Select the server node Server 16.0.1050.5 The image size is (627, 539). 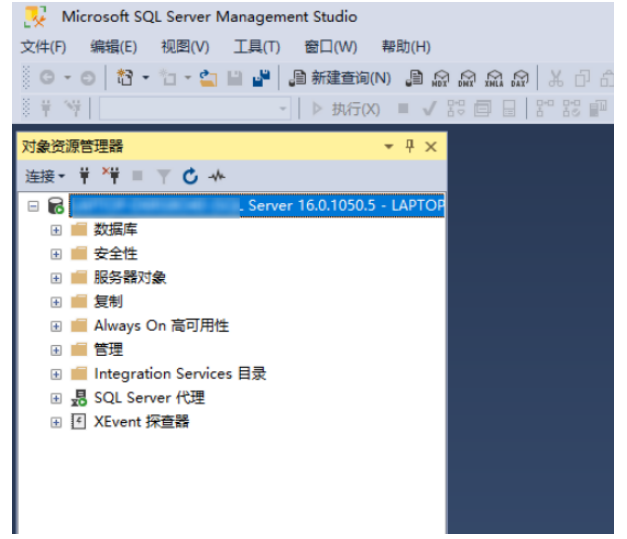pyautogui.click(x=257, y=206)
